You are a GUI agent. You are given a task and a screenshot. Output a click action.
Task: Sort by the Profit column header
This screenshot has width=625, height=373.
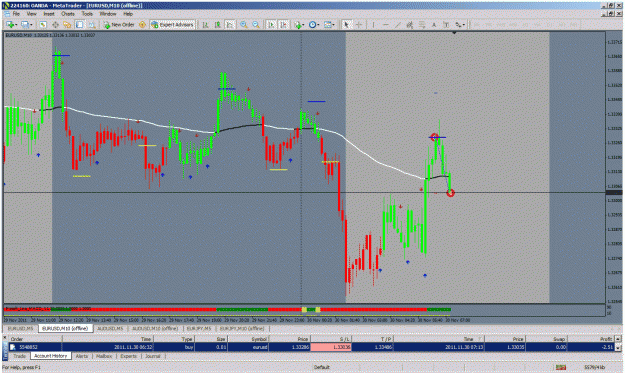click(x=591, y=339)
